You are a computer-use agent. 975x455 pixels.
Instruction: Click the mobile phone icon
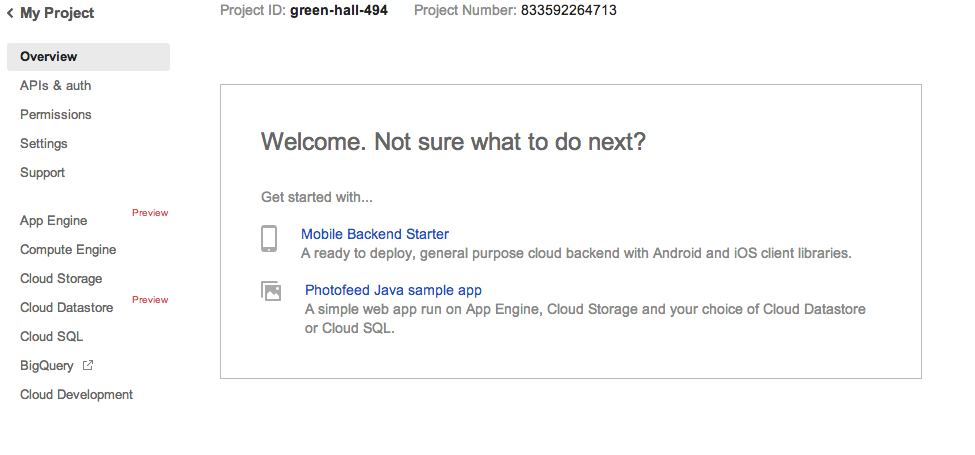click(269, 239)
